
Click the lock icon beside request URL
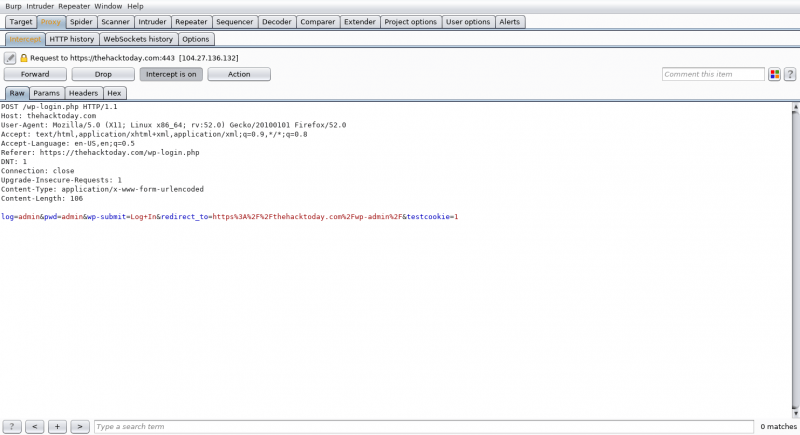tap(23, 58)
